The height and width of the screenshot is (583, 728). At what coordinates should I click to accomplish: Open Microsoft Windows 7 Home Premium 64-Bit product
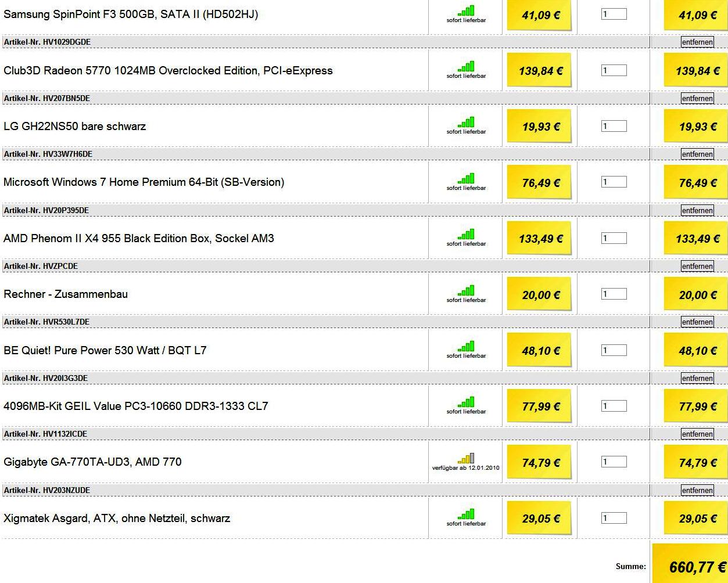[144, 182]
